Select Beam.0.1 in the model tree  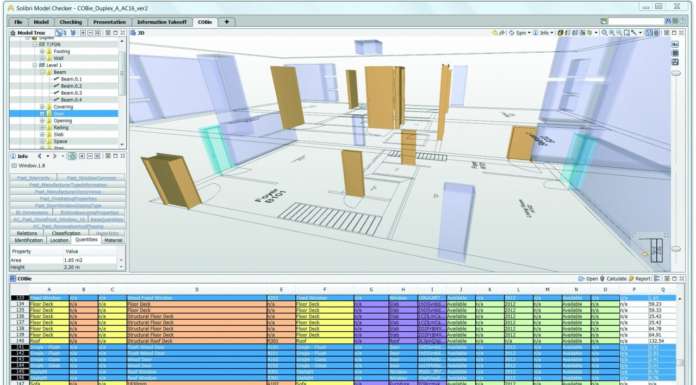[x=71, y=79]
